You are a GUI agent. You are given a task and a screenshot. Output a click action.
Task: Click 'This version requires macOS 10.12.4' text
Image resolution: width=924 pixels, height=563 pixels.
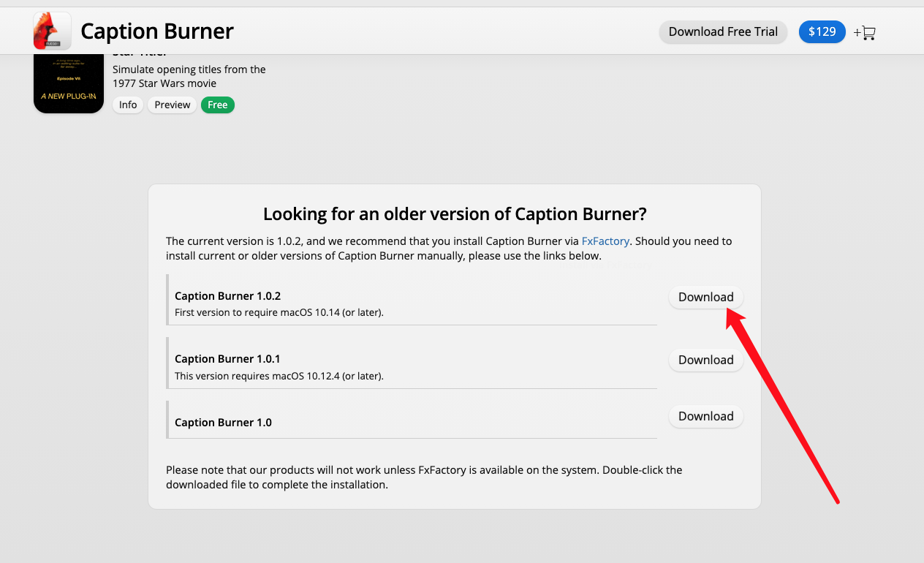click(x=279, y=376)
